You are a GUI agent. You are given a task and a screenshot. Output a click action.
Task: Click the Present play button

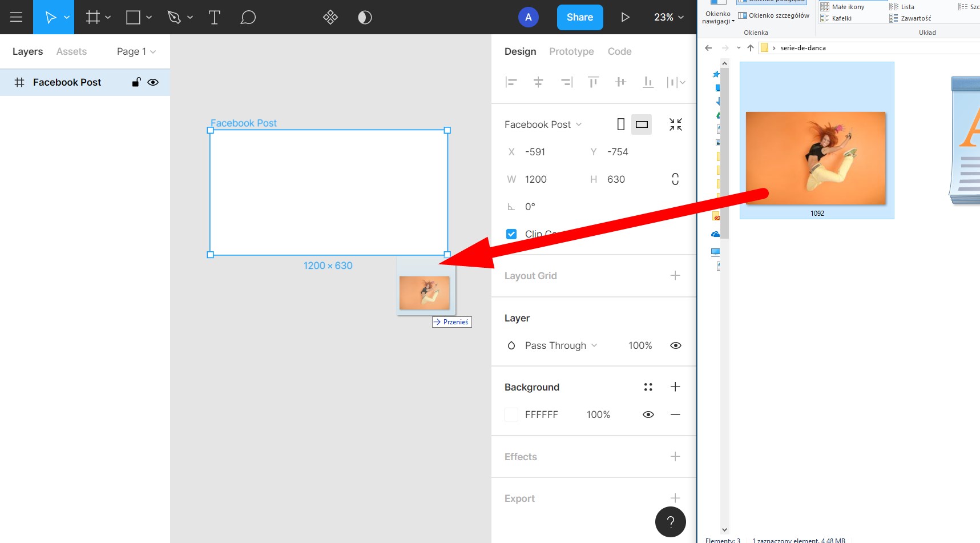coord(626,17)
